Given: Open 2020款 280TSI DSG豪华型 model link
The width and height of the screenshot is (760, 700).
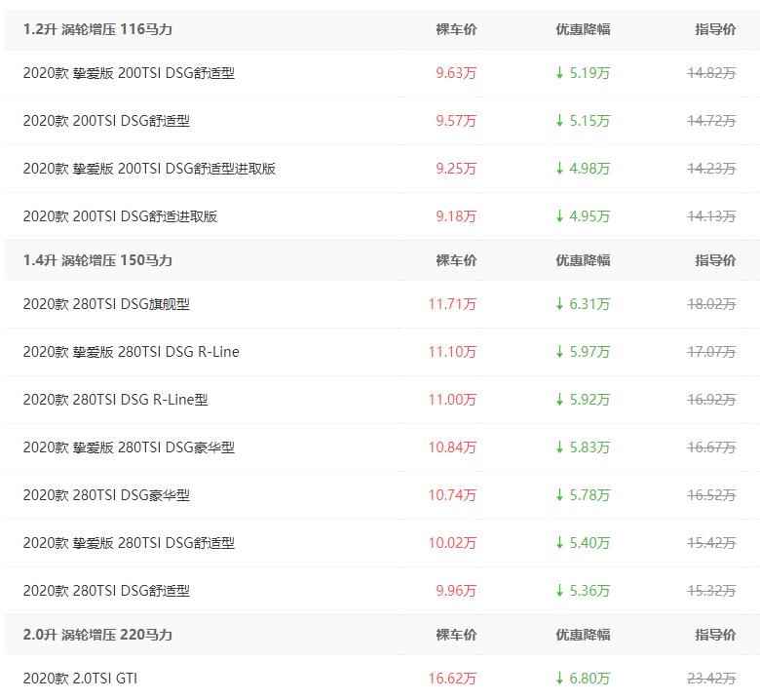Looking at the screenshot, I should [x=106, y=495].
